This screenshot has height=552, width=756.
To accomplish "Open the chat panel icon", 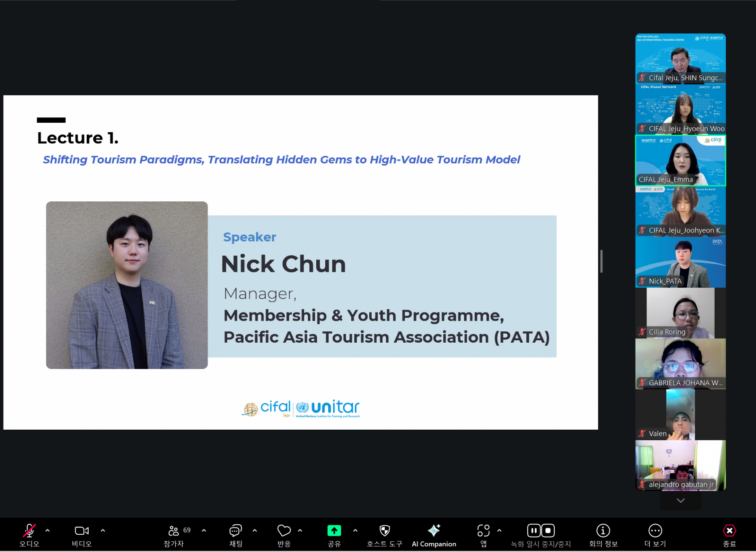I will (235, 531).
